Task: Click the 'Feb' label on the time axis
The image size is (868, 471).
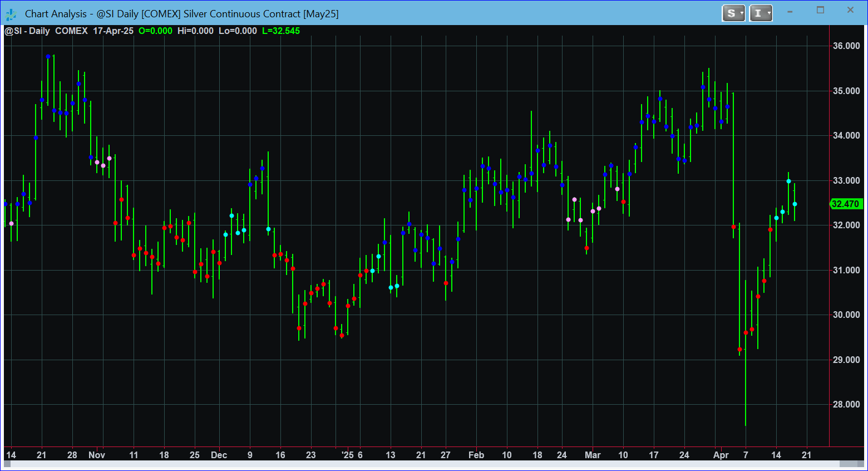Action: click(476, 455)
